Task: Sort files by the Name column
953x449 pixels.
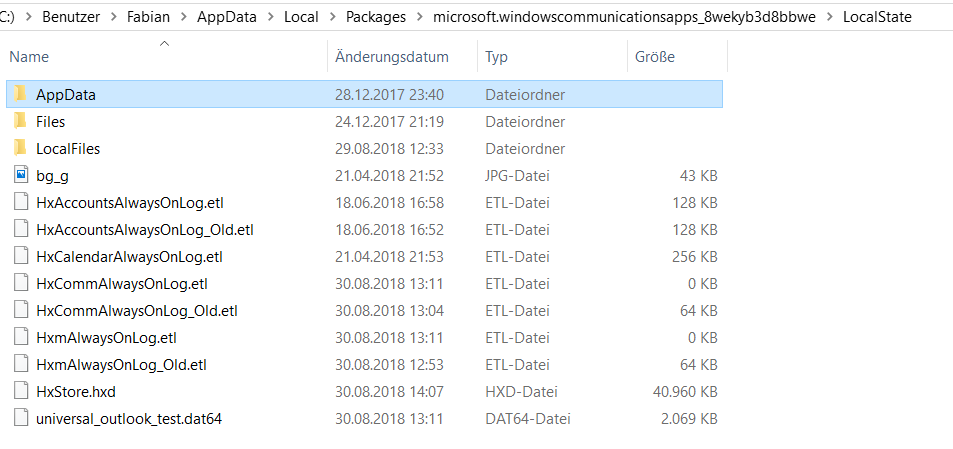Action: coord(29,57)
